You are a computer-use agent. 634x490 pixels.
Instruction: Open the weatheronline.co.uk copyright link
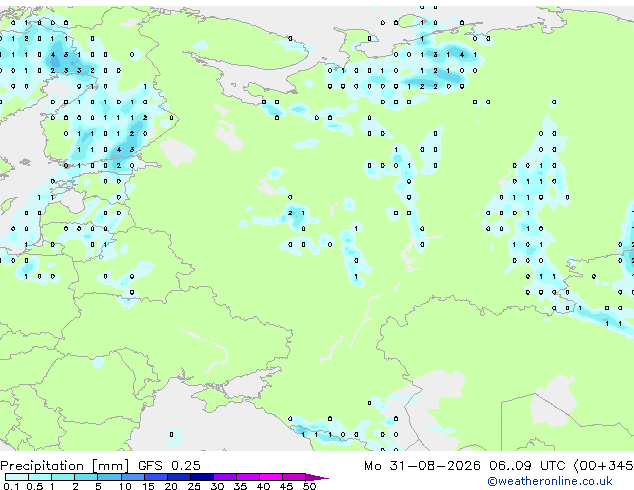tap(550, 481)
